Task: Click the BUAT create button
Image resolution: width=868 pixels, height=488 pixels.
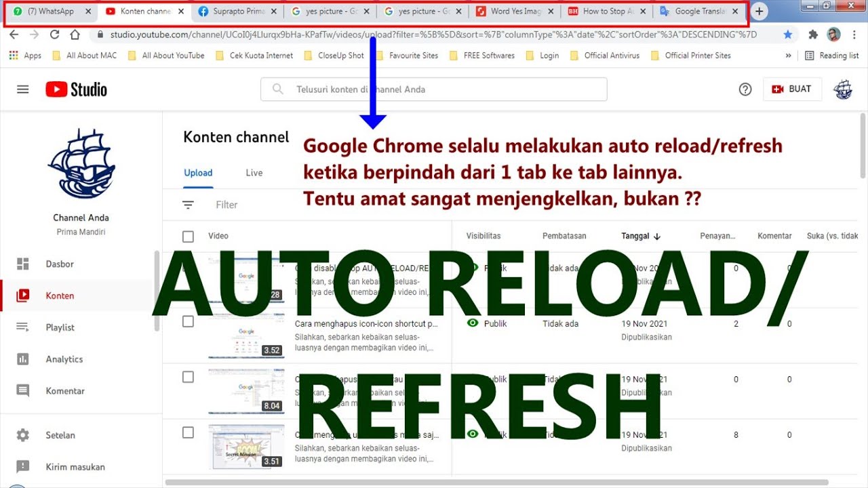Action: (793, 89)
